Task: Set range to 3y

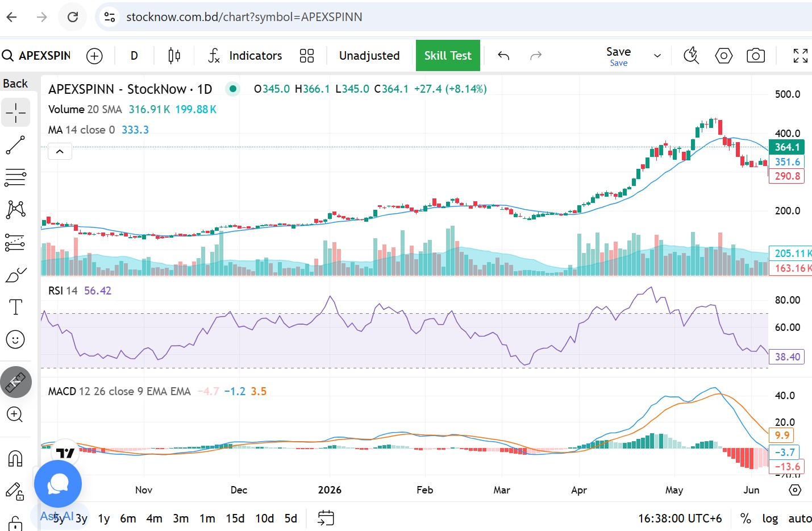Action: coord(82,518)
